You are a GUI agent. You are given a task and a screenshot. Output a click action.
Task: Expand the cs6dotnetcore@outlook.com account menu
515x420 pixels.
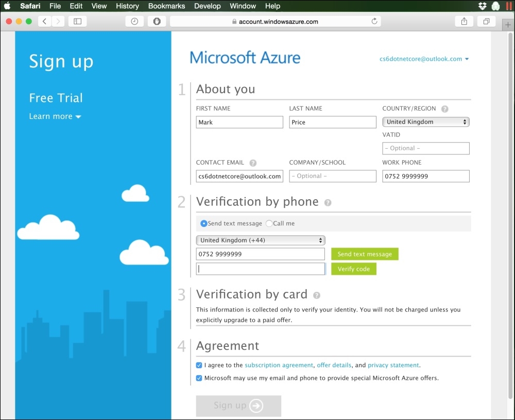click(424, 59)
